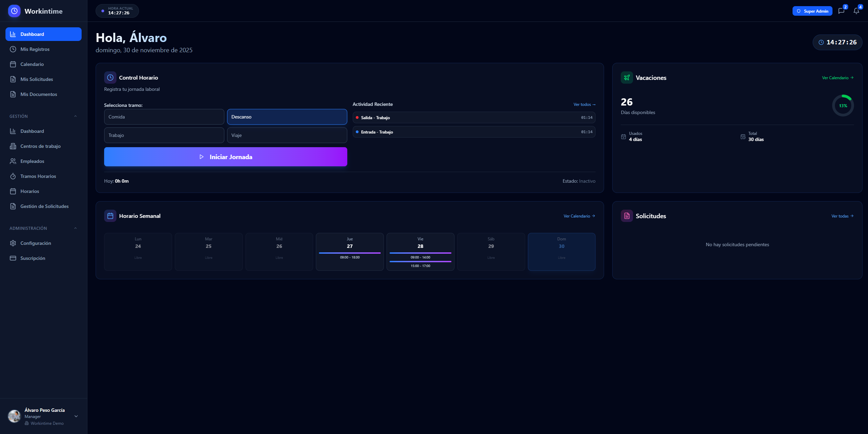
Task: Open the Mis Documentos section
Action: tap(39, 94)
